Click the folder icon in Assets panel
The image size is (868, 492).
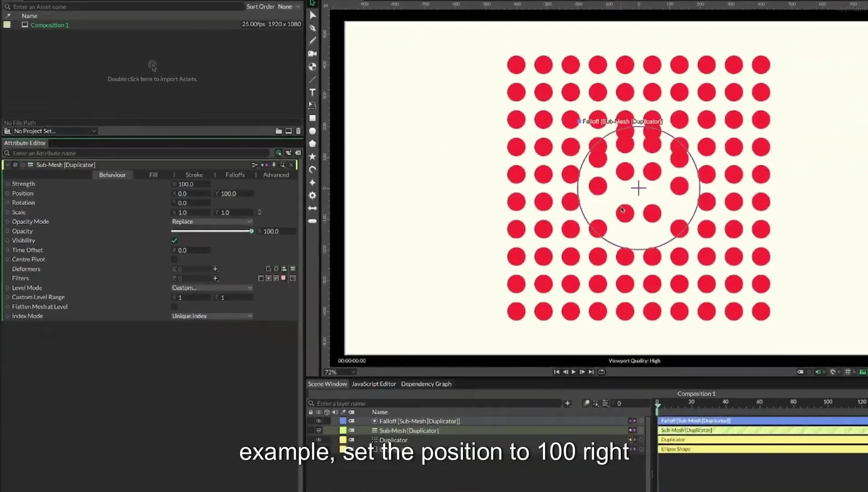pos(278,131)
